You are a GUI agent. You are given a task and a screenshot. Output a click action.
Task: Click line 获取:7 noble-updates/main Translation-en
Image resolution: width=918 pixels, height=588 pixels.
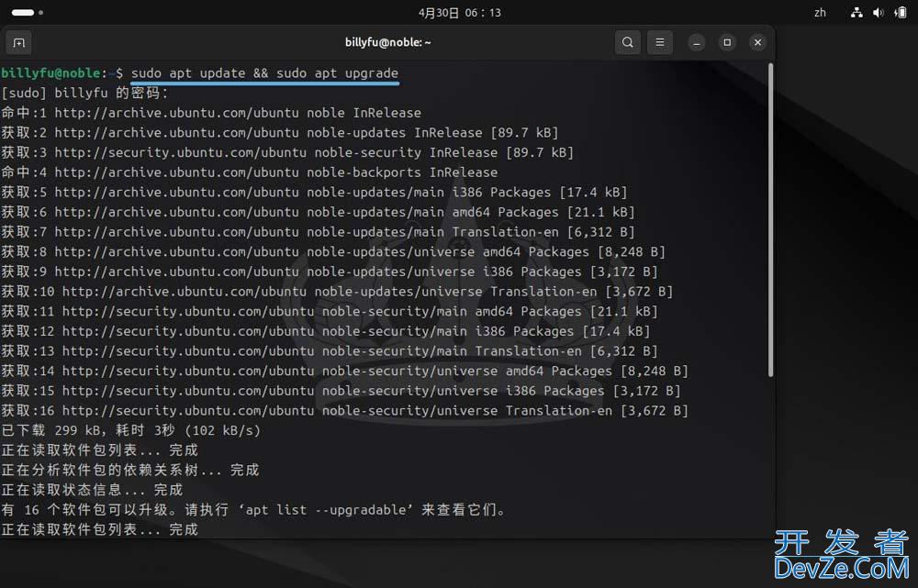point(318,232)
